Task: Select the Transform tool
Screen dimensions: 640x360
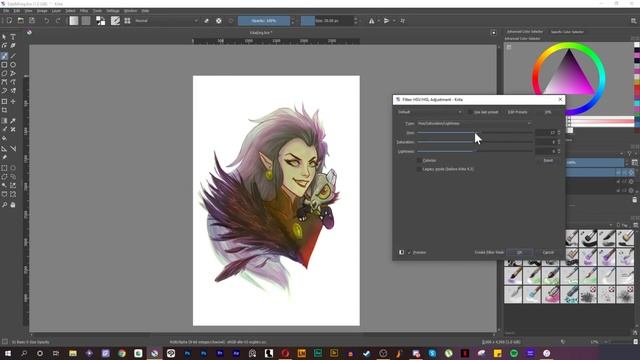Action: coord(4,101)
